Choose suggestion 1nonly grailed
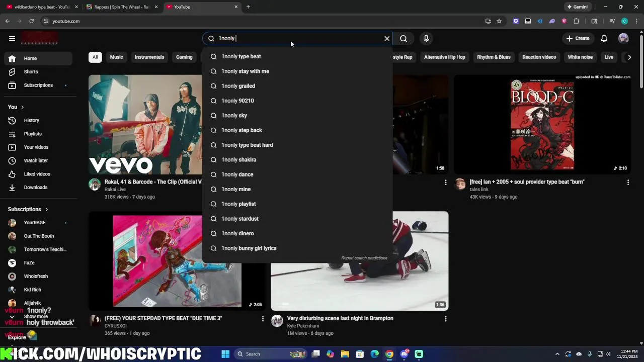The height and width of the screenshot is (362, 644). click(x=297, y=86)
